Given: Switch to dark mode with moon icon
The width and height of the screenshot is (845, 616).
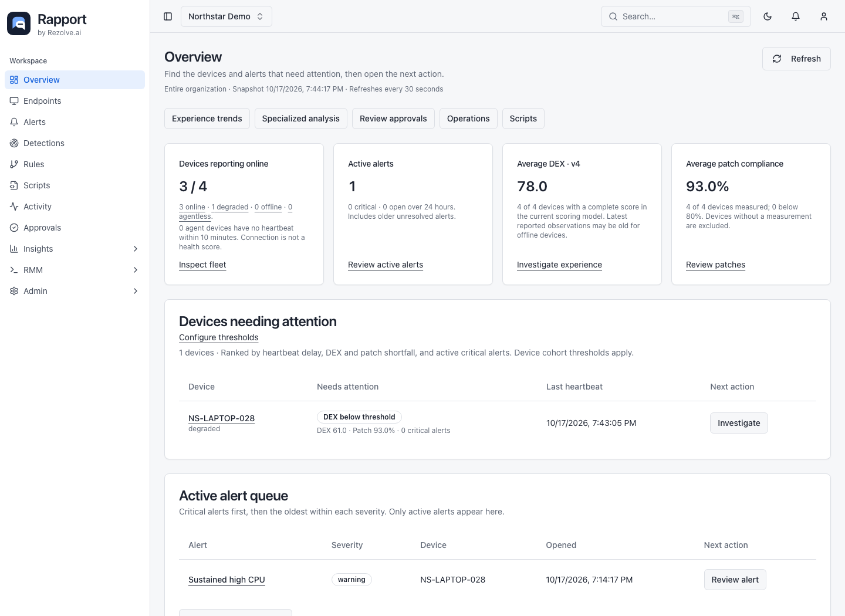Looking at the screenshot, I should tap(768, 16).
